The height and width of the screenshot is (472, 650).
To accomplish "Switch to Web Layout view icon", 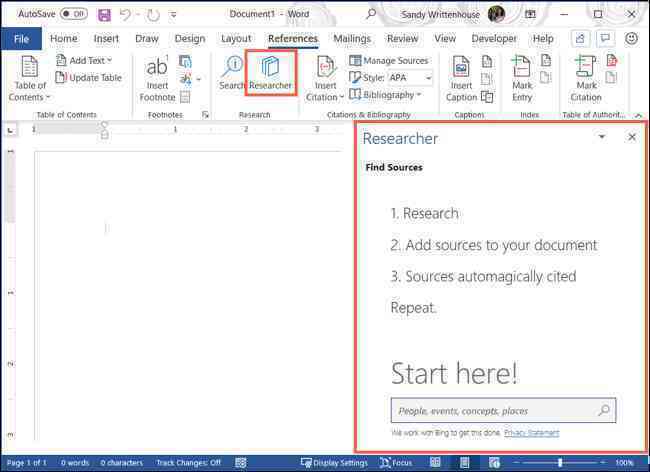I will click(x=494, y=462).
